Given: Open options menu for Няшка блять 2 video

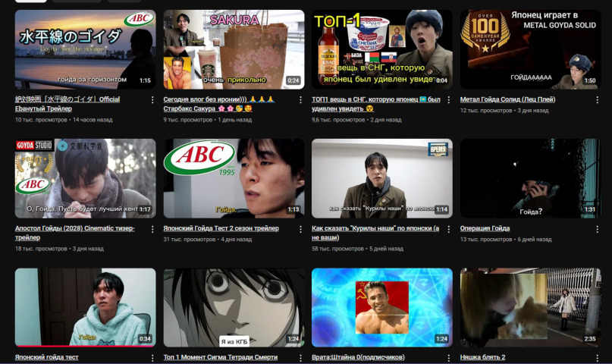Looking at the screenshot, I should click(597, 358).
